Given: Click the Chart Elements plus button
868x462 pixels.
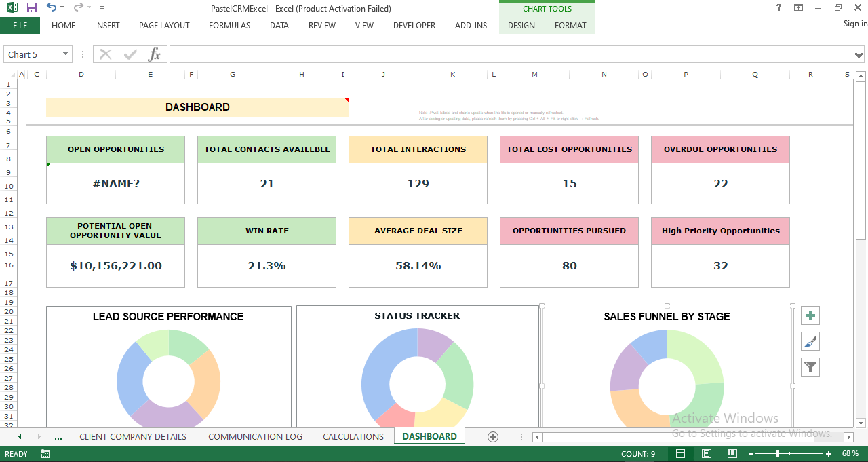Looking at the screenshot, I should 810,315.
